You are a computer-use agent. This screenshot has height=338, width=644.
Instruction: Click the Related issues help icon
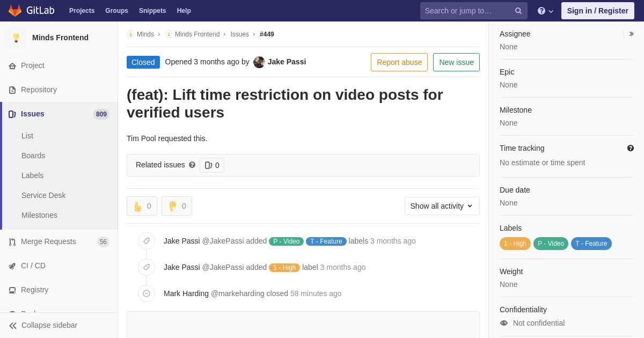tap(192, 165)
